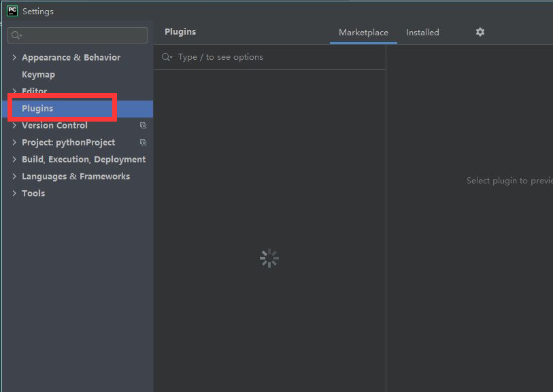Expand Project: pythonProject chevron
Viewport: 553px width, 392px height.
tap(14, 142)
